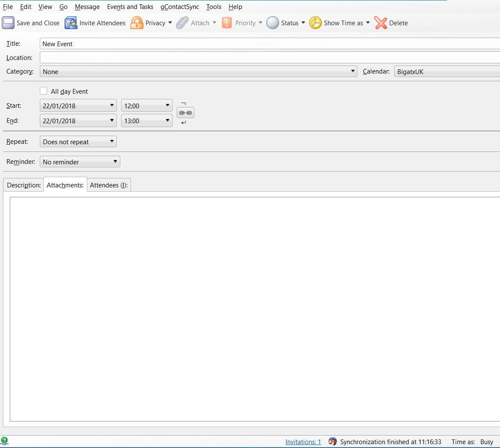Click into the Location text field
This screenshot has height=448, width=500.
[270, 58]
